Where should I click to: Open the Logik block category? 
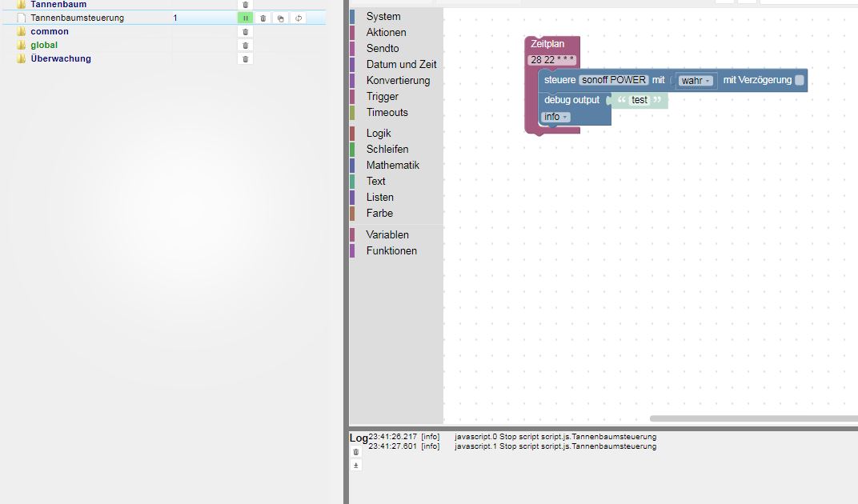[379, 134]
